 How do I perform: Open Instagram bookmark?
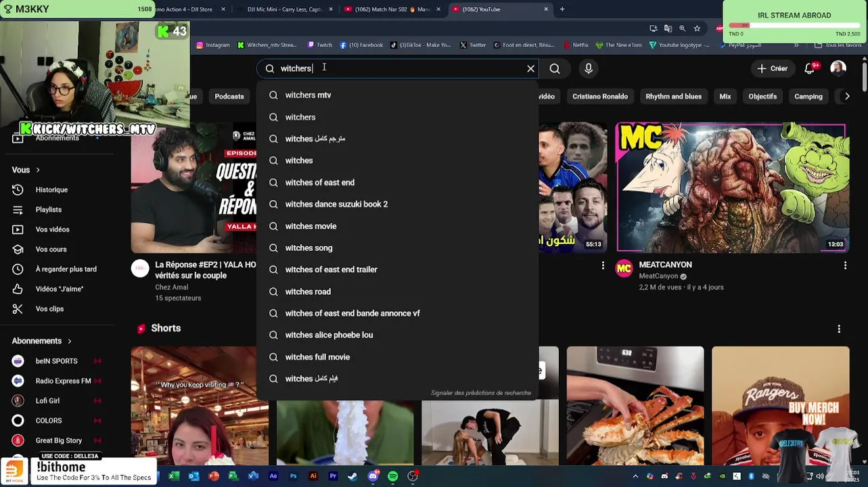[x=213, y=45]
